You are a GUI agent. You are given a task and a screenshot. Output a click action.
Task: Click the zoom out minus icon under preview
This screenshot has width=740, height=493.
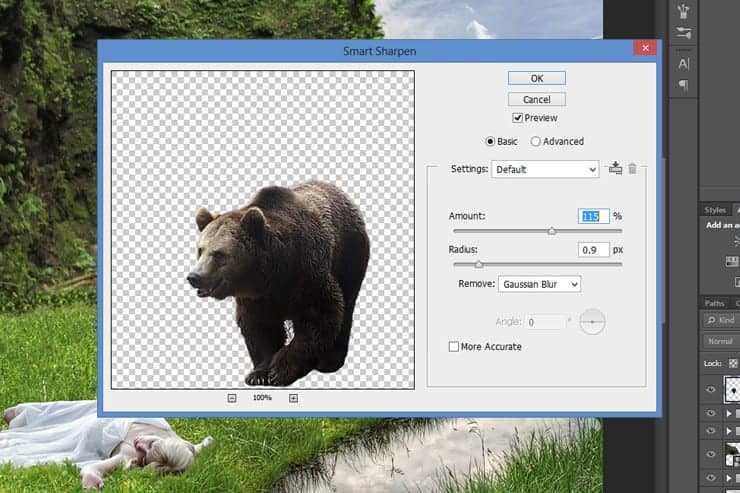pos(232,398)
